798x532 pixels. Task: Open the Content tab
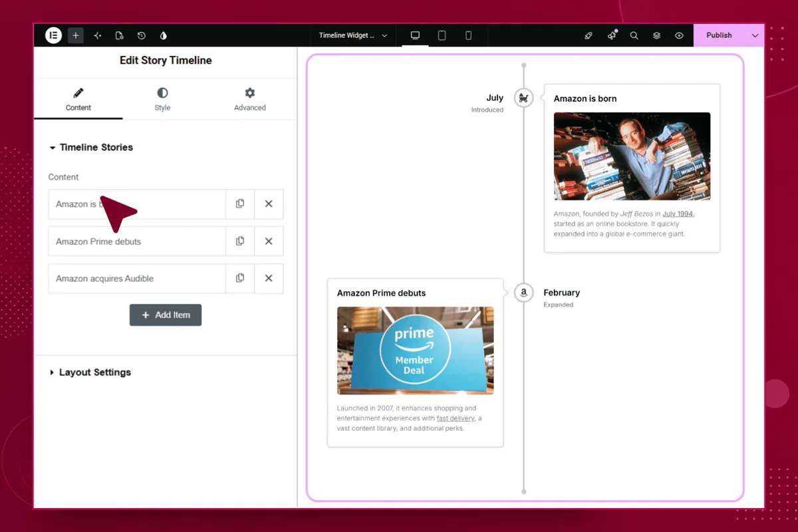pyautogui.click(x=78, y=100)
